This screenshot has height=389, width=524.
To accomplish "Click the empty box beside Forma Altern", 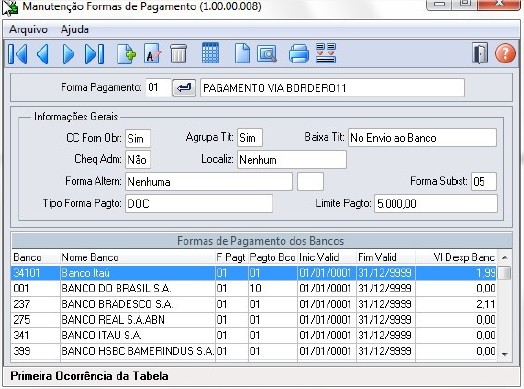I will 310,181.
